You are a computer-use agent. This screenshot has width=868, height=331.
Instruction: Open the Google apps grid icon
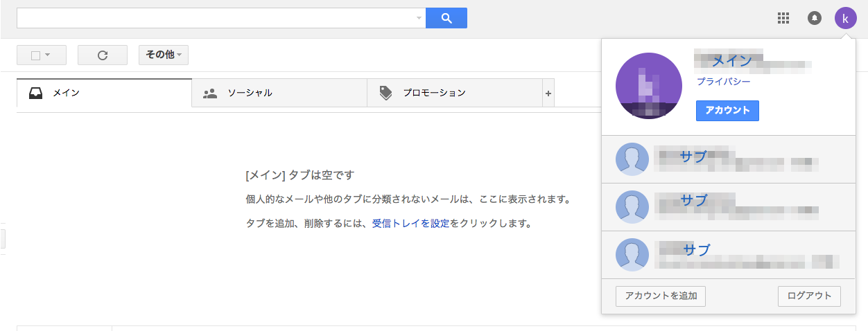pyautogui.click(x=783, y=18)
